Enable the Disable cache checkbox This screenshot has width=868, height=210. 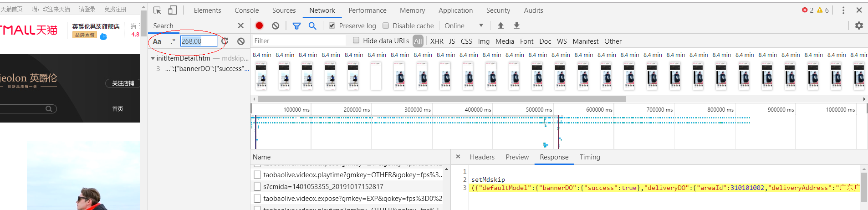[386, 26]
